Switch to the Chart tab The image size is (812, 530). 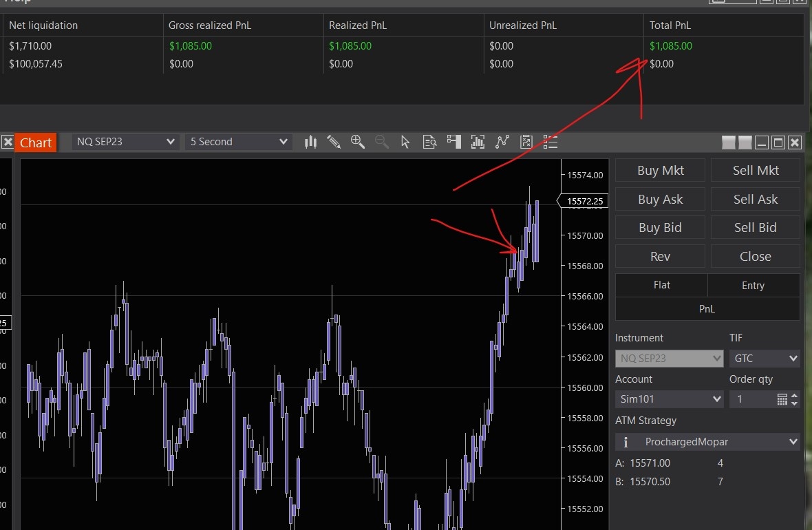[x=35, y=142]
